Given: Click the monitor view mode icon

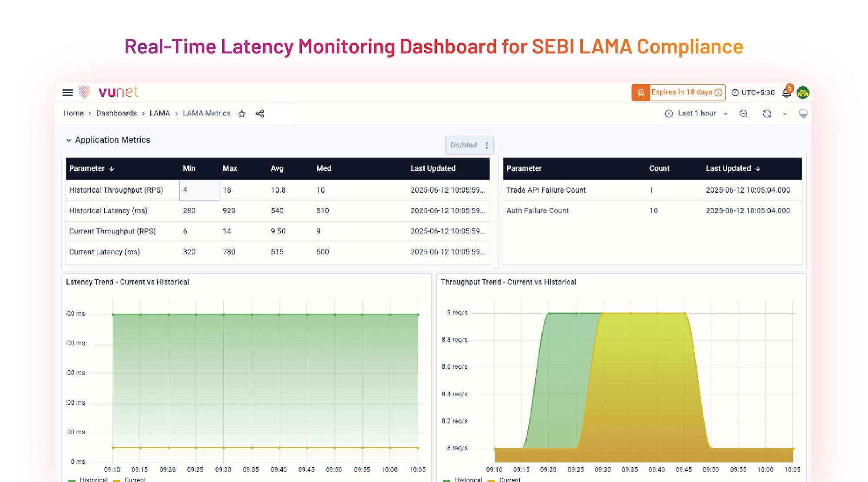Looking at the screenshot, I should (x=803, y=114).
